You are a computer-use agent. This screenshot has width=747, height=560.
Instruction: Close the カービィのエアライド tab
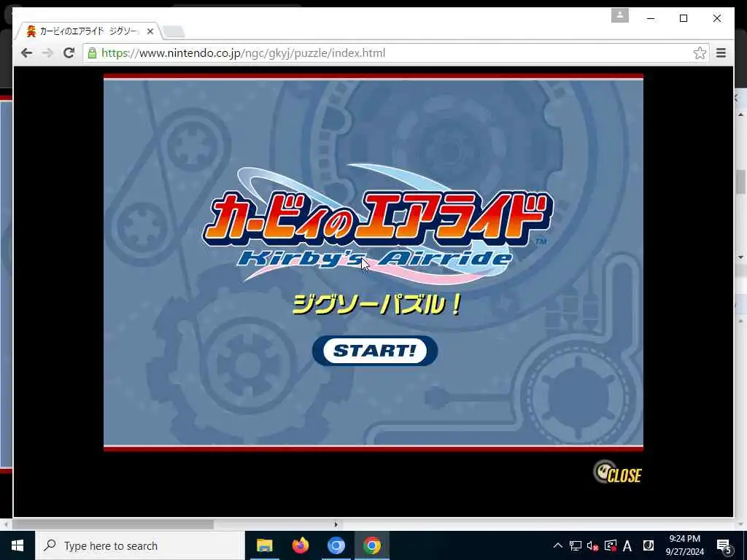[x=150, y=31]
